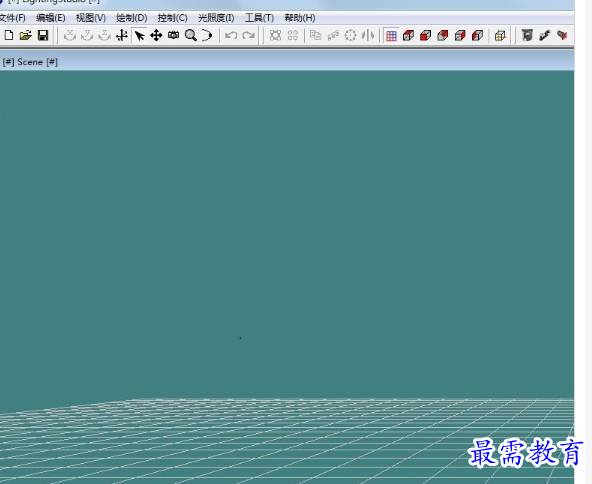Click the rotate around X axis icon
The width and height of the screenshot is (592, 484).
(x=69, y=35)
